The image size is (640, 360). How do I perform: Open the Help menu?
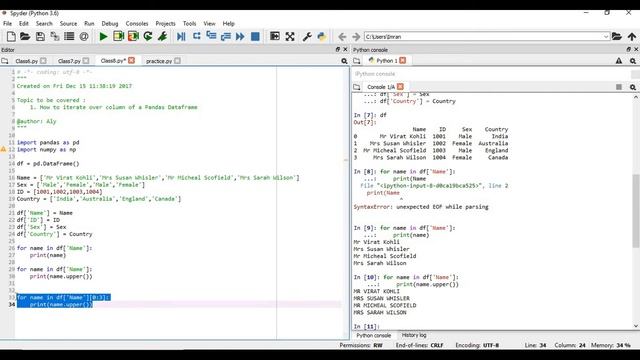(x=229, y=24)
